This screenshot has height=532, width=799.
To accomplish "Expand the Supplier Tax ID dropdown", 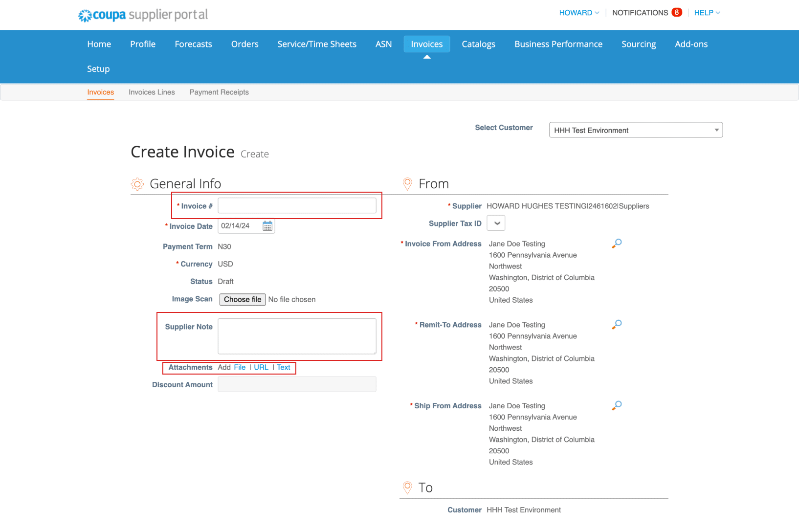I will [x=495, y=223].
